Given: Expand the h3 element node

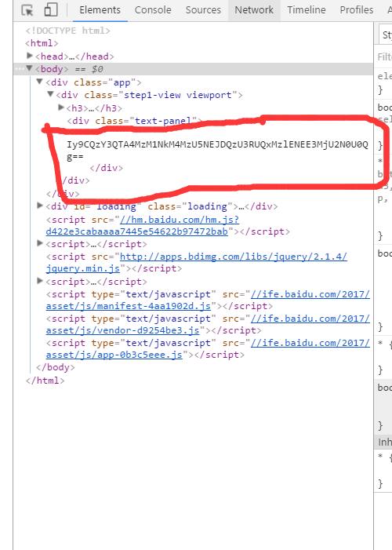Looking at the screenshot, I should pos(61,107).
